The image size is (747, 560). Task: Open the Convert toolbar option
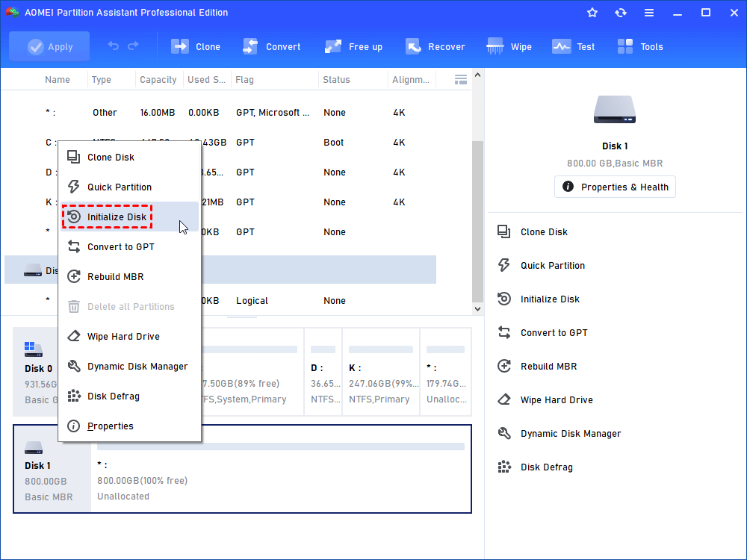271,46
